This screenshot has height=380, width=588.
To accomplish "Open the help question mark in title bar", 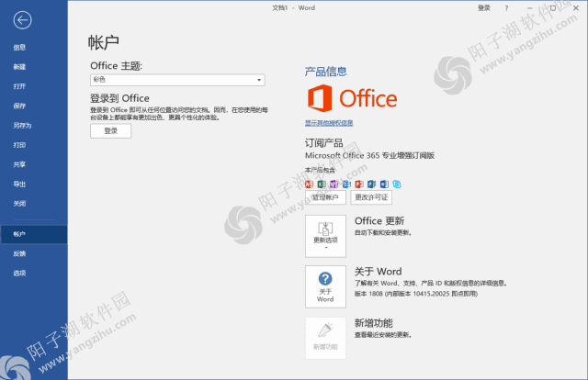I will 506,8.
